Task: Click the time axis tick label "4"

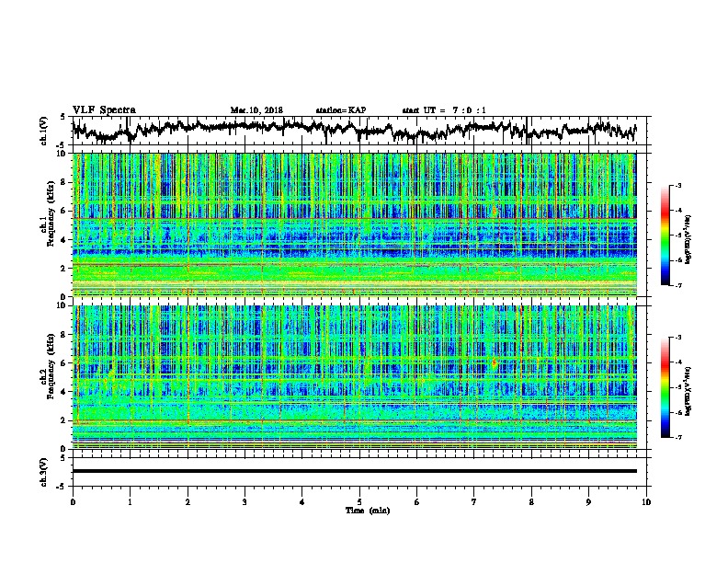Action: click(x=302, y=502)
